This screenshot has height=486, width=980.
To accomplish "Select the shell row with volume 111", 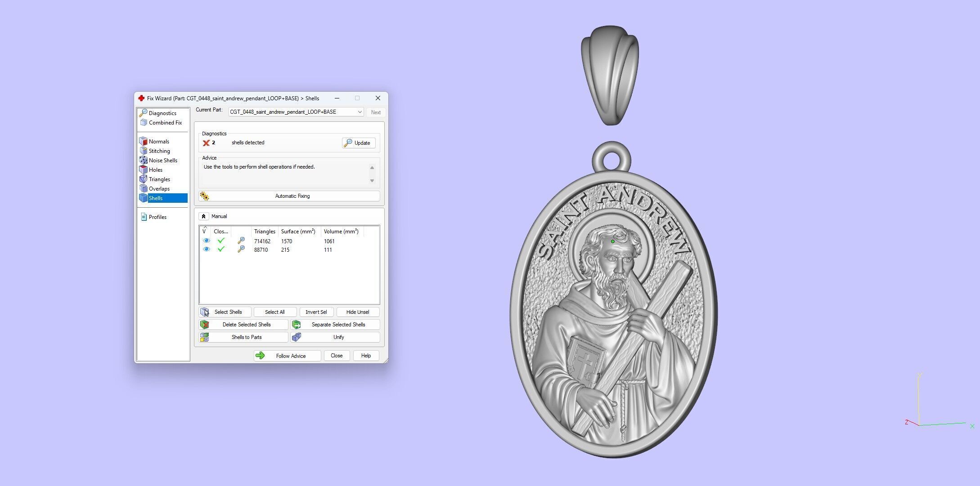I will point(289,250).
